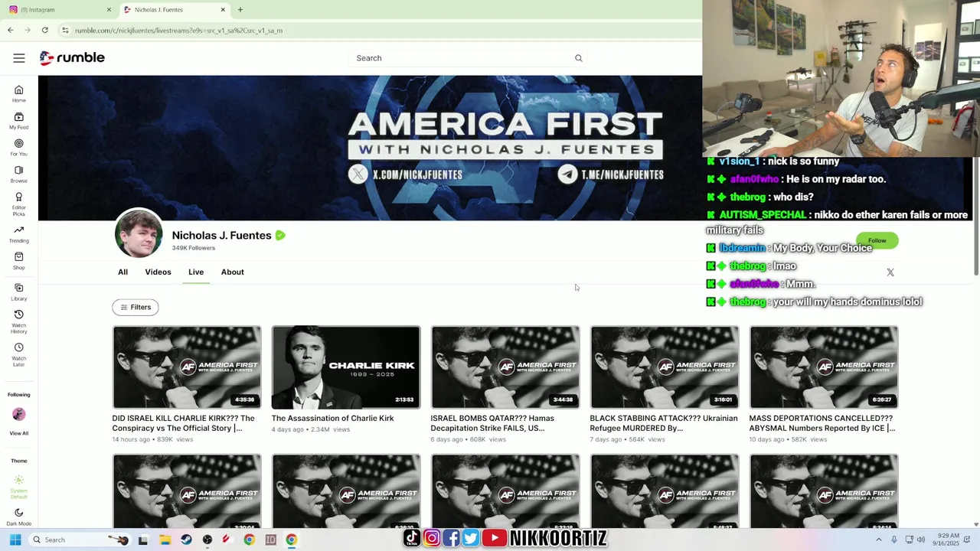Open Library in the sidebar
This screenshot has height=551, width=980.
coord(18,292)
